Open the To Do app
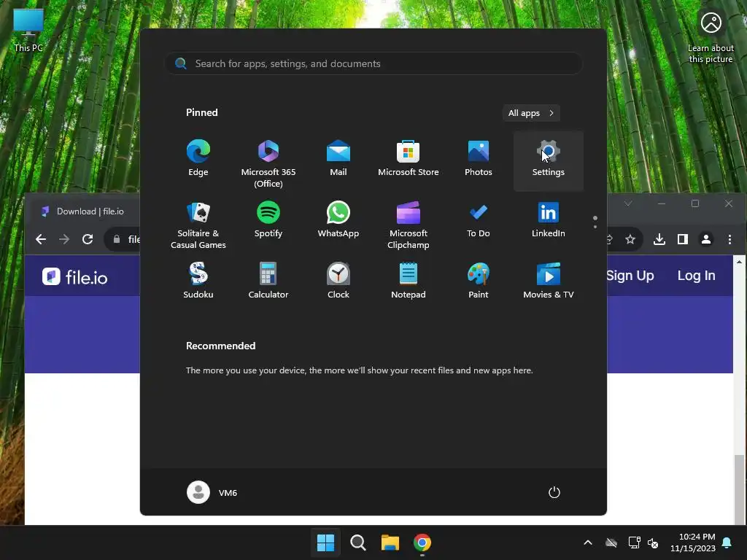The height and width of the screenshot is (560, 747). (x=479, y=222)
